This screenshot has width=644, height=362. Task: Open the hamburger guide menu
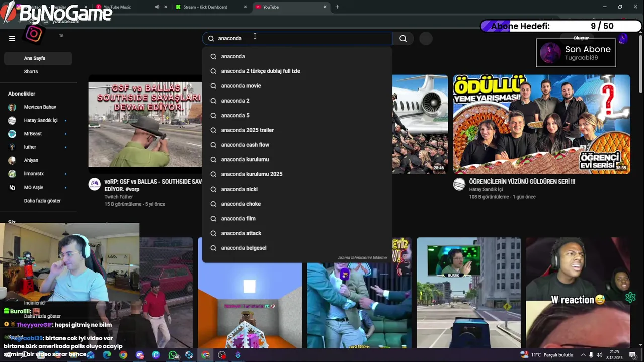(12, 38)
